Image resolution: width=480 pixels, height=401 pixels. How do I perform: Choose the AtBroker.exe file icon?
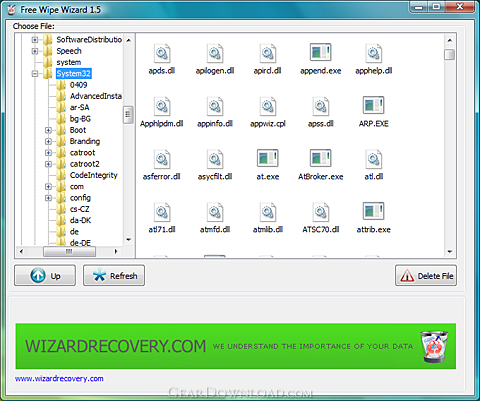(320, 158)
